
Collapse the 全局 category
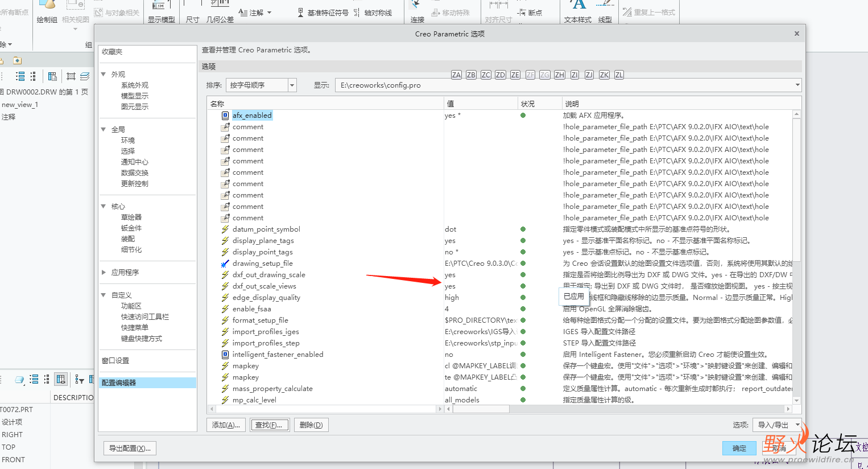tap(104, 129)
